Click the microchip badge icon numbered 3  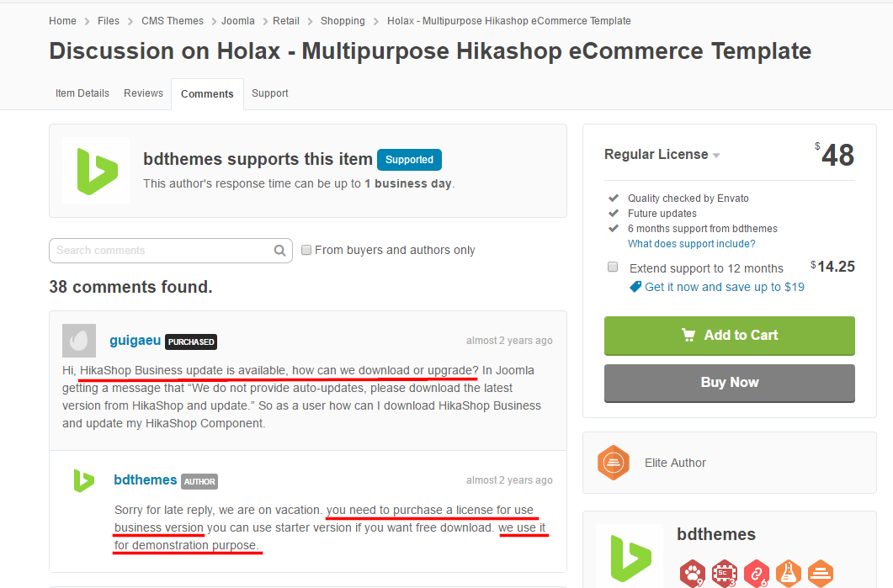(x=725, y=573)
